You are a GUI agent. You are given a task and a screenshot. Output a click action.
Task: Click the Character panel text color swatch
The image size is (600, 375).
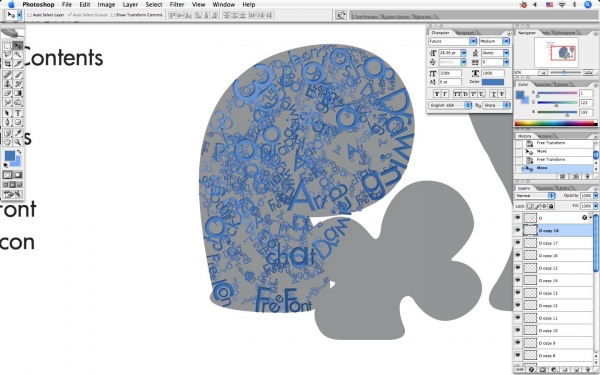493,82
